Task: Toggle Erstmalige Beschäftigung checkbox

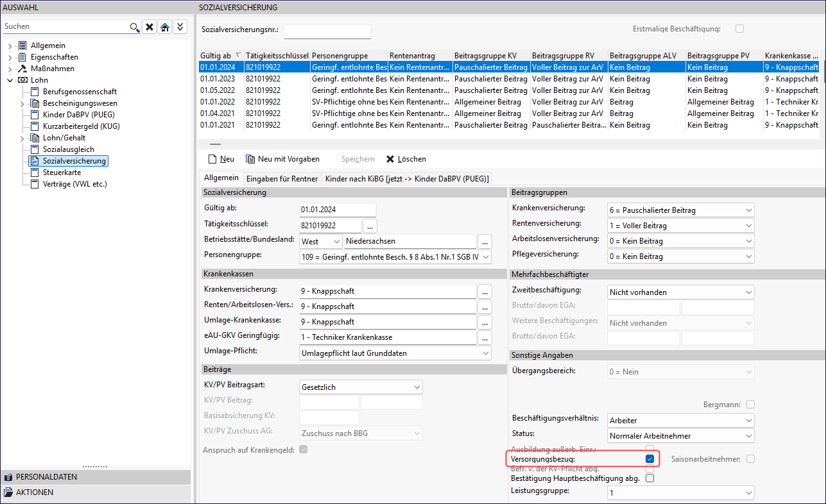Action: click(x=740, y=29)
